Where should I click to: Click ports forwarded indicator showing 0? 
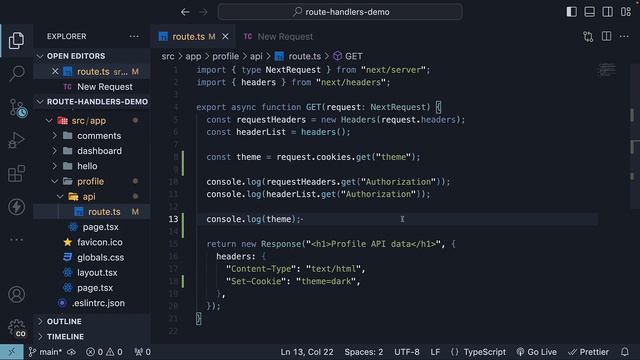tap(142, 352)
